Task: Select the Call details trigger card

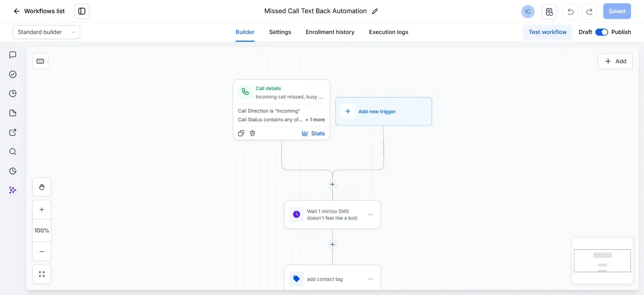Action: [281, 110]
